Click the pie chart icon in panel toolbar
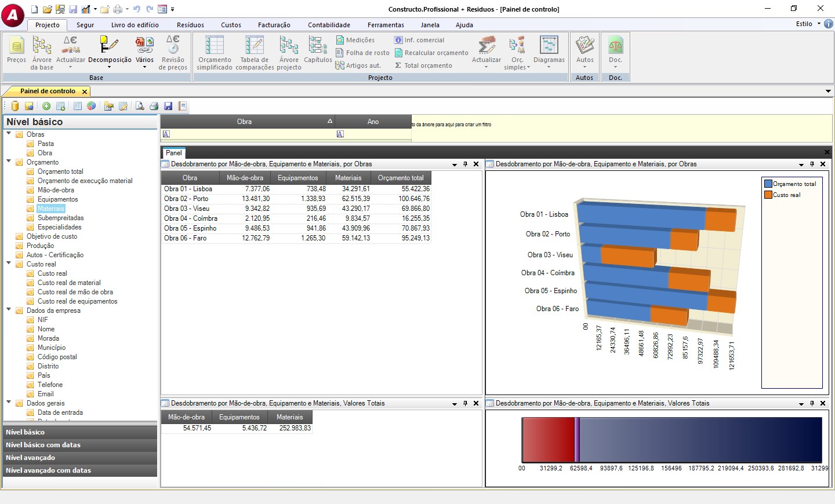Viewport: 835px width, 504px height. (x=91, y=106)
